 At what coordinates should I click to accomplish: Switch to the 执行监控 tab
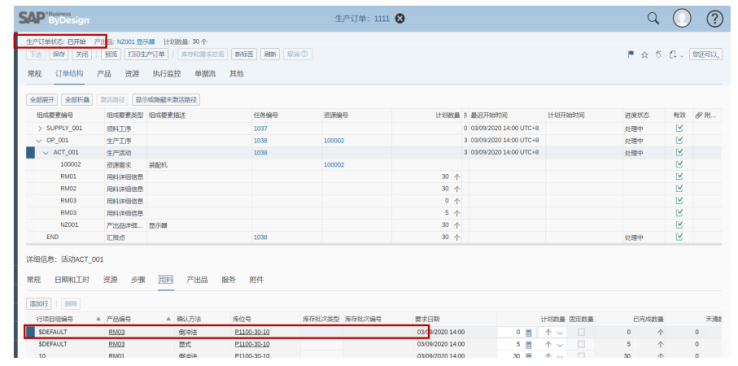click(167, 73)
